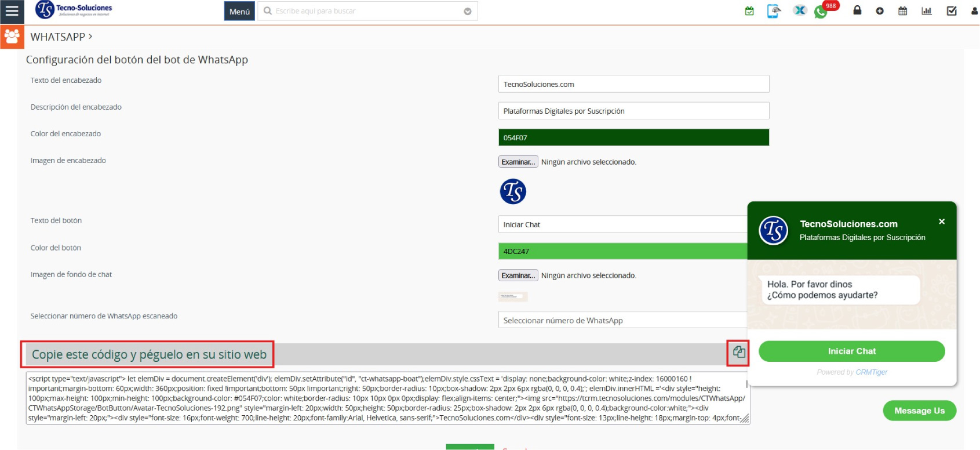The height and width of the screenshot is (450, 980).
Task: Open the CRMTiger link in chat preview
Action: [x=872, y=372]
